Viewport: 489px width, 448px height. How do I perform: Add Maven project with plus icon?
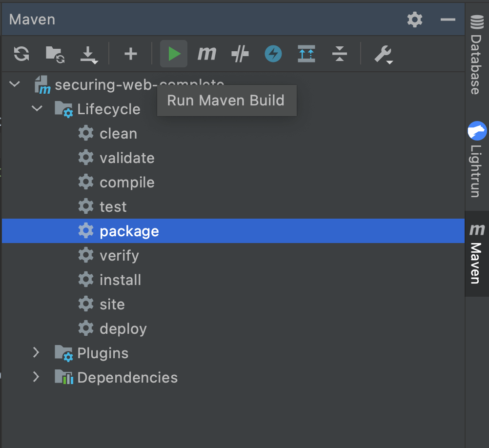click(x=131, y=54)
